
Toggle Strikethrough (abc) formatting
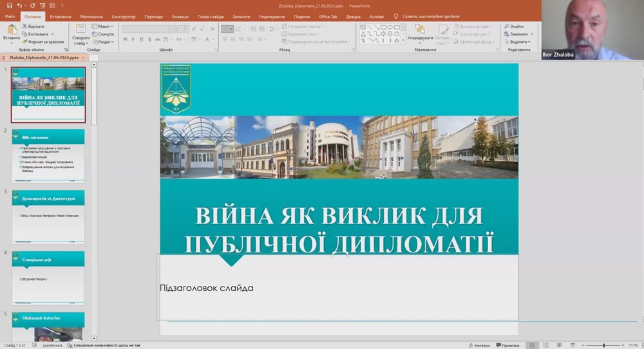click(158, 39)
